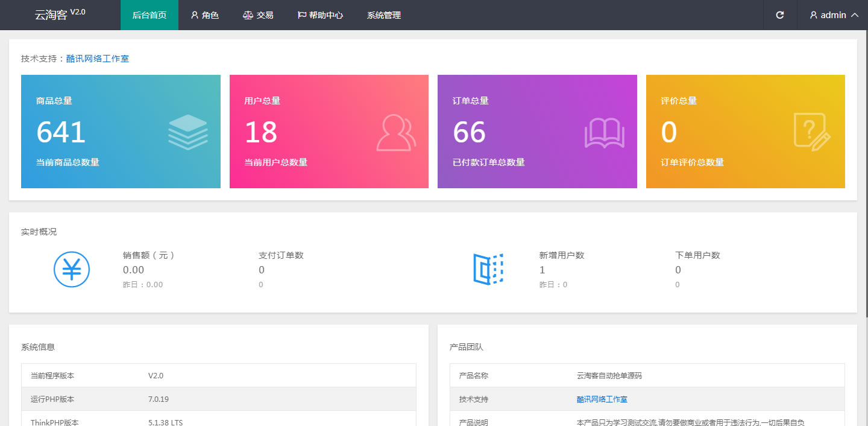Click the 云淘客 V2.0 logo
This screenshot has height=426, width=868.
point(60,15)
